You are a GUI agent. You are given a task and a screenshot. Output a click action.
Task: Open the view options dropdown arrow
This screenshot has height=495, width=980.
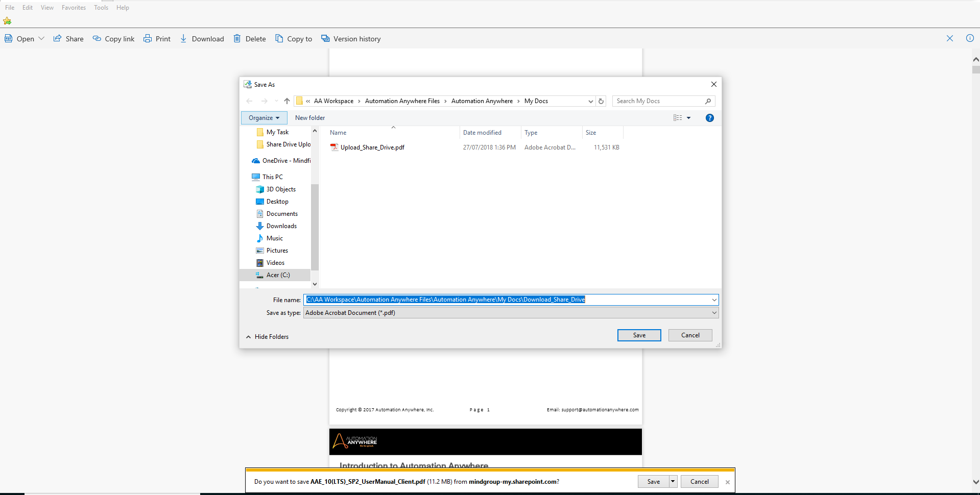click(688, 118)
